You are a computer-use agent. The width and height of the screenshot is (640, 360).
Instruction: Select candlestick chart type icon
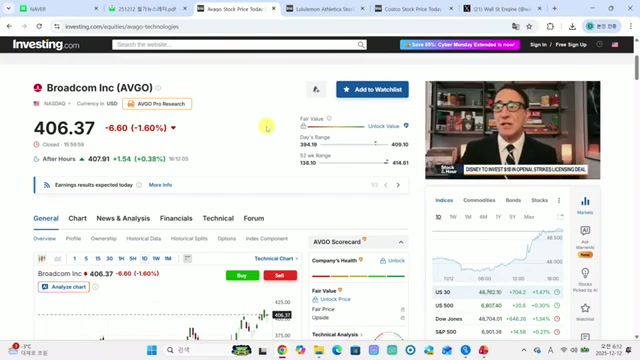click(42, 258)
